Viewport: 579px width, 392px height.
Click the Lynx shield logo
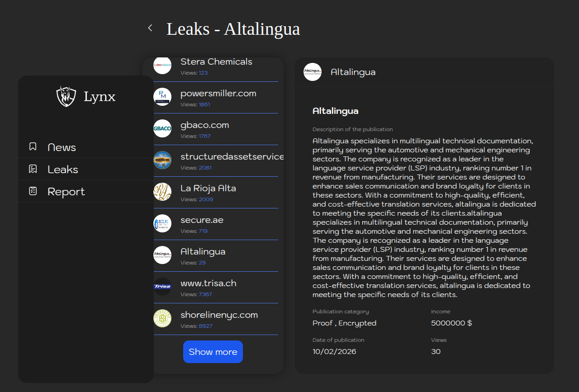66,96
